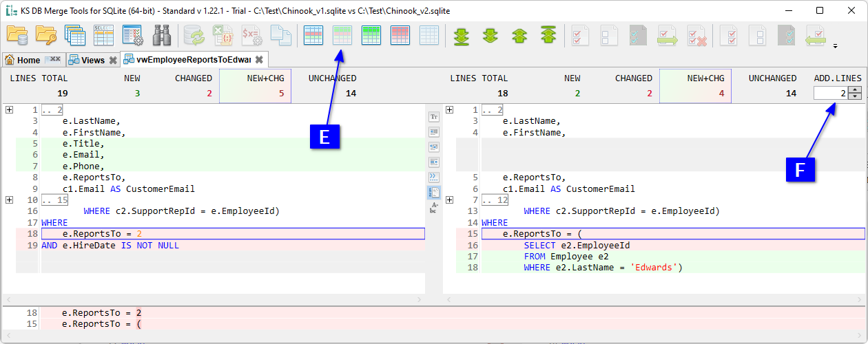Expand collapsed block at line 10 in left pane
Viewport: 868px width, 344px height.
pyautogui.click(x=9, y=200)
